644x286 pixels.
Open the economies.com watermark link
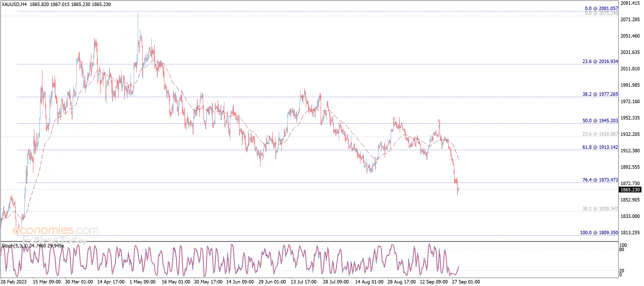(x=55, y=230)
